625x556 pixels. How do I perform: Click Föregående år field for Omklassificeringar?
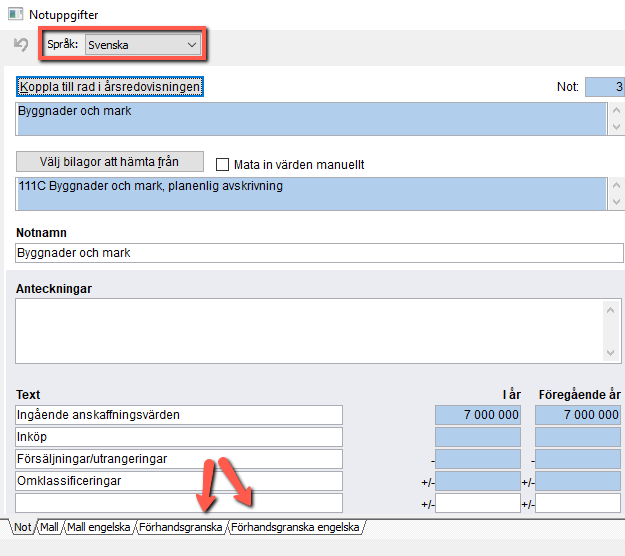click(x=578, y=481)
